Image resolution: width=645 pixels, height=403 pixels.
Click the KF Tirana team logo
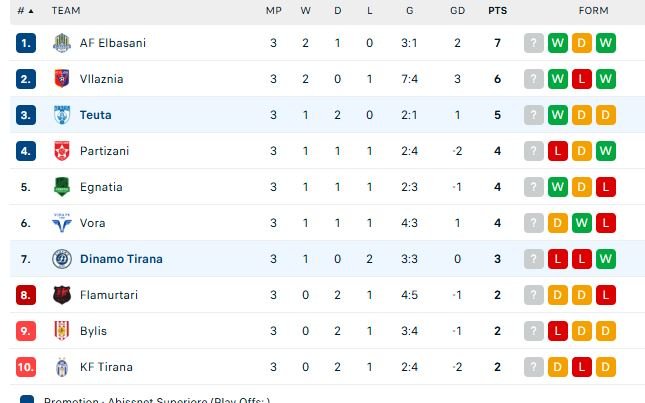tap(62, 367)
